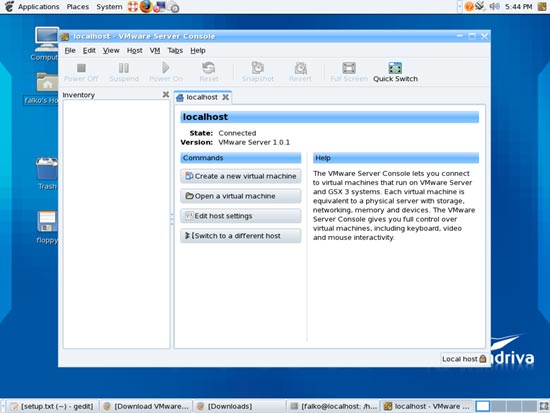Click the Full Screen toolbar icon
Image resolution: width=550 pixels, height=413 pixels.
point(349,68)
